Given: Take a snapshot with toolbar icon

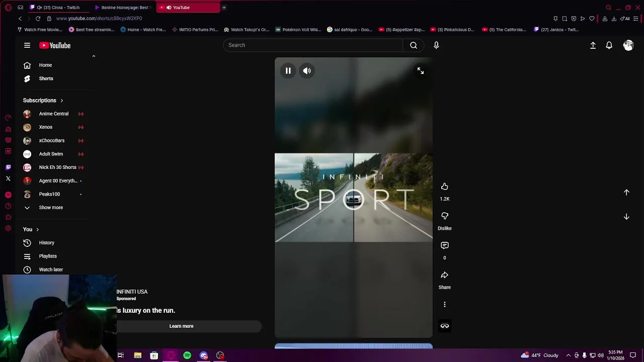Looking at the screenshot, I should click(x=565, y=19).
